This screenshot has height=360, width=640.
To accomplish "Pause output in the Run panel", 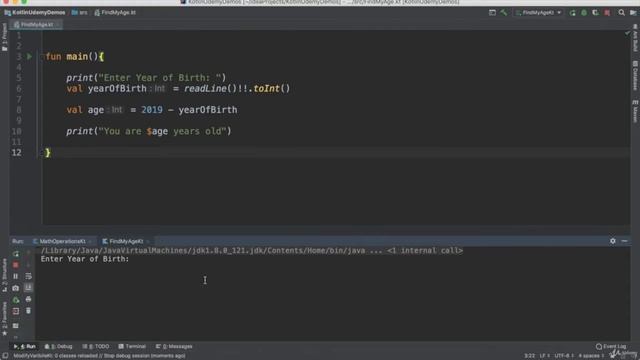I will point(16,276).
